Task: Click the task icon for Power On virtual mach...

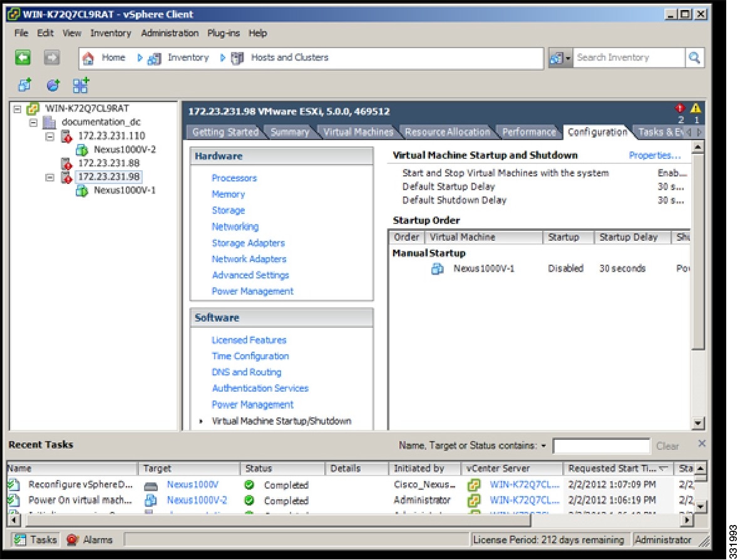Action: click(x=14, y=500)
